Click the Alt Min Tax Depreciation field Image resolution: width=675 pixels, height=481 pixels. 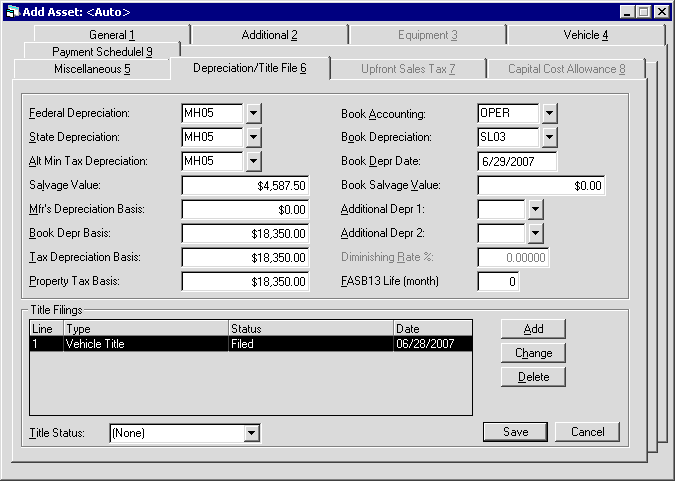(x=212, y=161)
